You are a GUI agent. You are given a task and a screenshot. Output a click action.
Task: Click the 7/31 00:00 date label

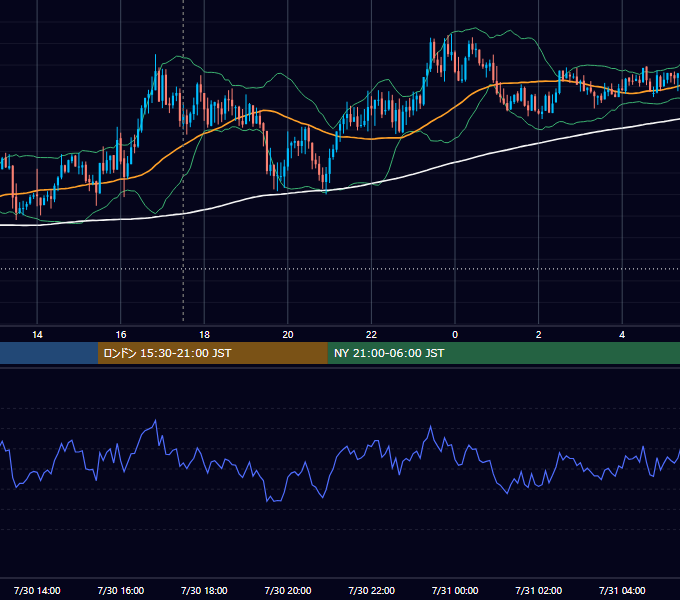click(x=455, y=590)
